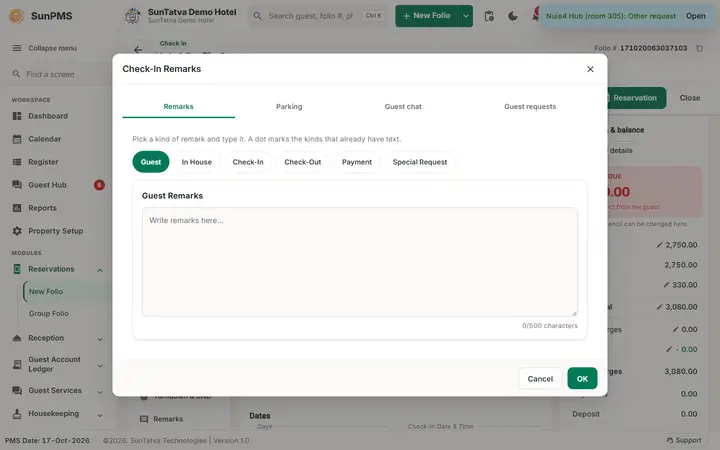Expand the Guest Account Ledger chevron
Viewport: 720px width, 450px height.
click(100, 366)
